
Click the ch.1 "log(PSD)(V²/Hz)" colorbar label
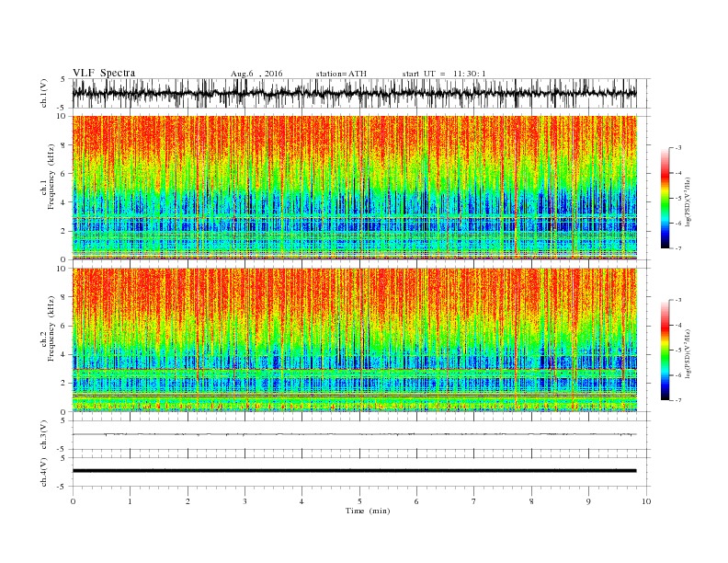coord(688,201)
